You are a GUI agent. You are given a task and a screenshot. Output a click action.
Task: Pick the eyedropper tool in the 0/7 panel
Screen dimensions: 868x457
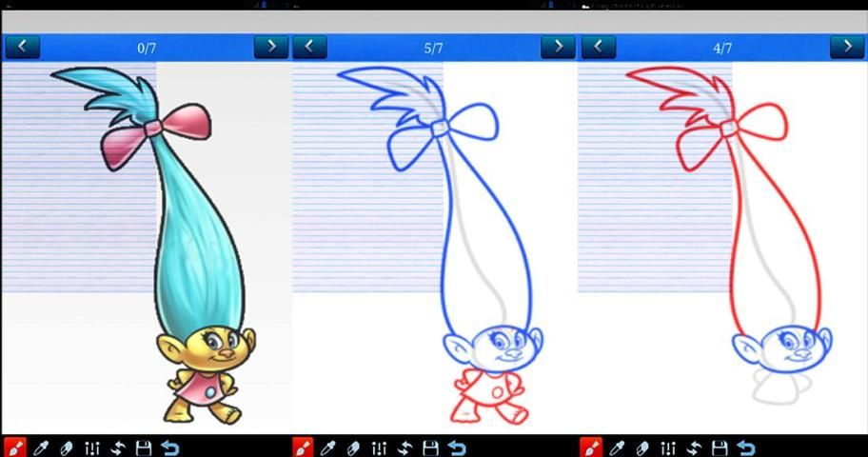point(41,447)
